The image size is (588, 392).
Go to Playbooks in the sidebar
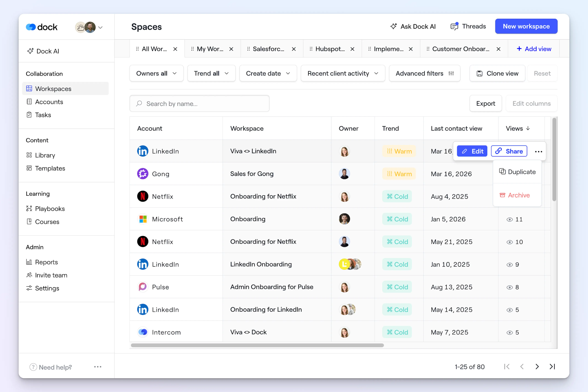click(50, 209)
